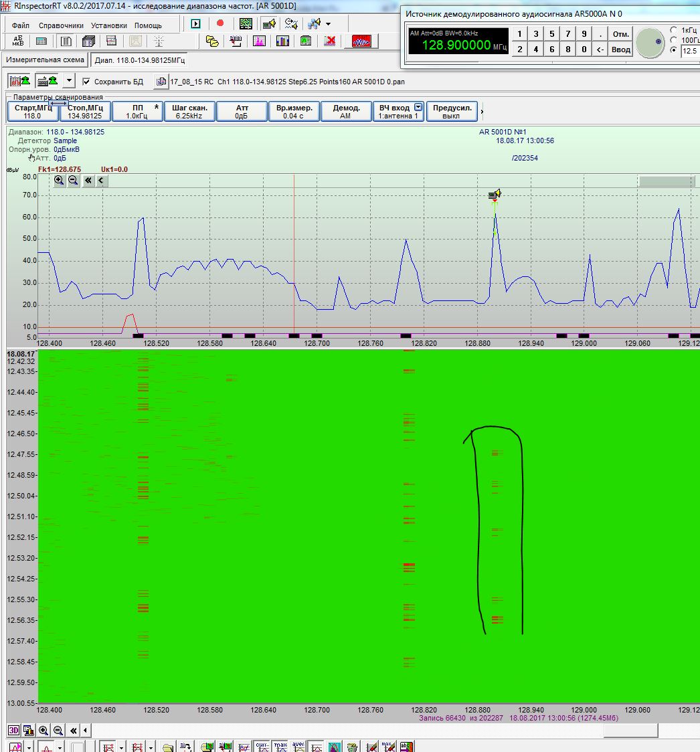Open the Справочники menu
This screenshot has height=752, width=700.
tap(61, 25)
